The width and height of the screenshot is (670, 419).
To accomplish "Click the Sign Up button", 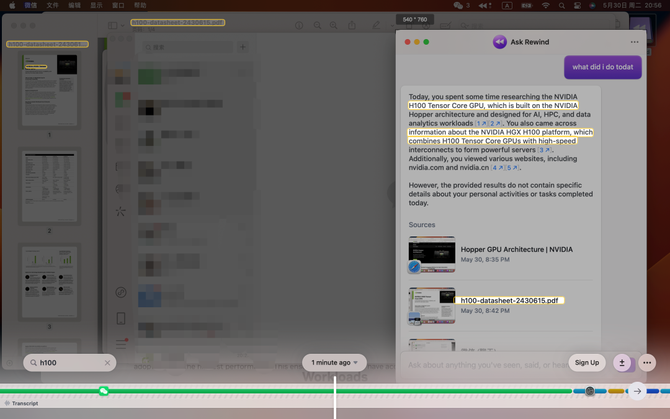I will coord(587,363).
